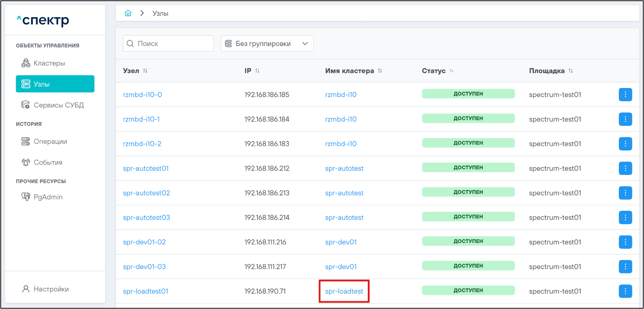Sort by Имя кластера column
Screen dimensions: 644x309
380,71
